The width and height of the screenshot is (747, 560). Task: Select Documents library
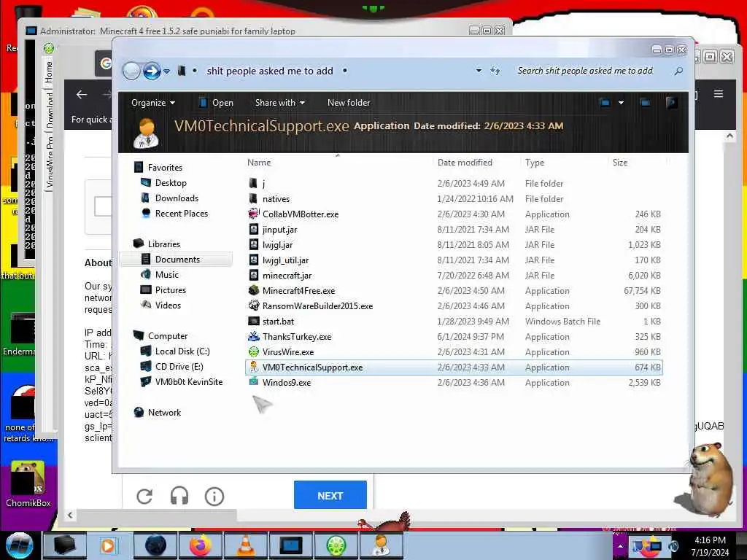click(x=177, y=259)
